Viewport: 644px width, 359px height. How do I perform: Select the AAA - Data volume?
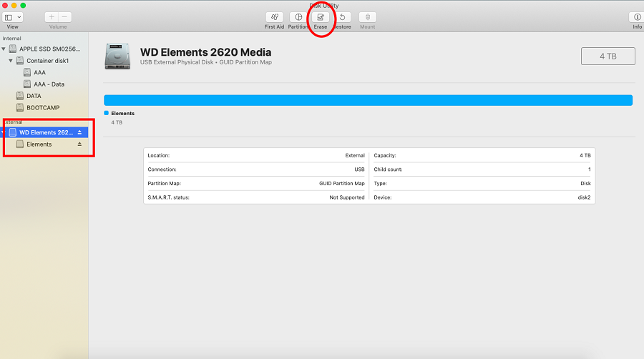click(48, 84)
